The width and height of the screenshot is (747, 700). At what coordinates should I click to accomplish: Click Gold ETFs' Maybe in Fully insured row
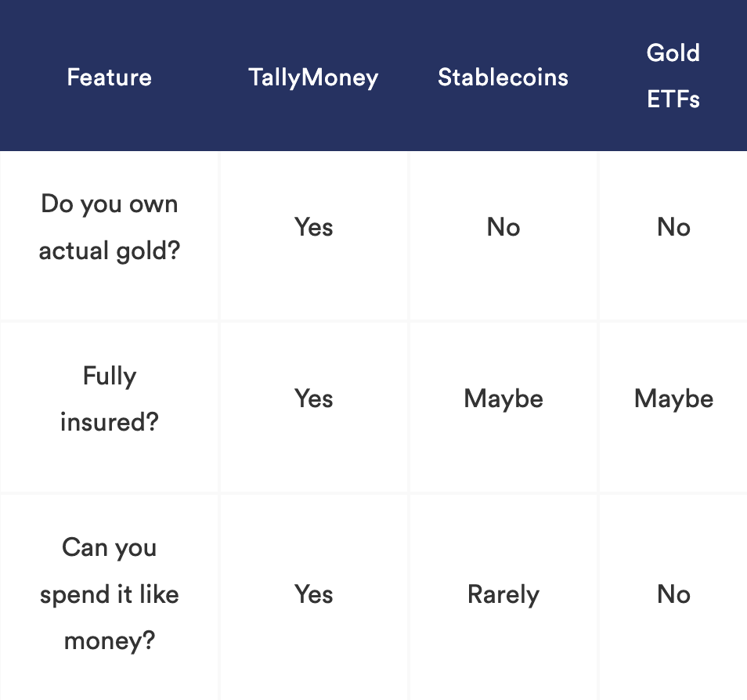pos(673,399)
